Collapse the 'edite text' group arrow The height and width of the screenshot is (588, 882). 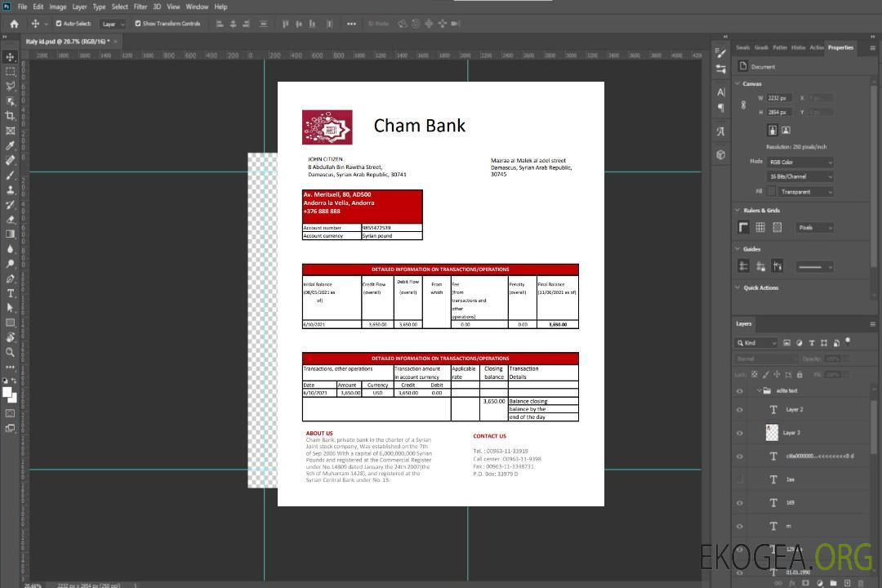[759, 390]
